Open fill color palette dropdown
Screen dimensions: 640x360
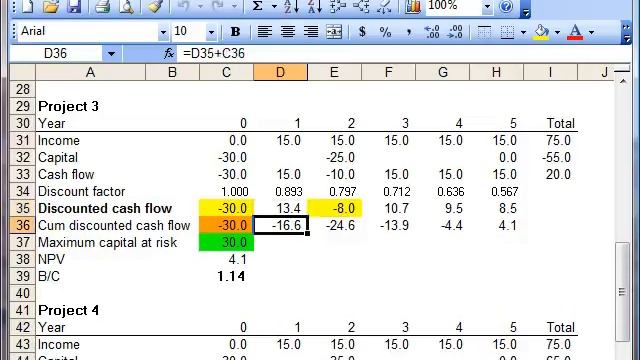(558, 32)
